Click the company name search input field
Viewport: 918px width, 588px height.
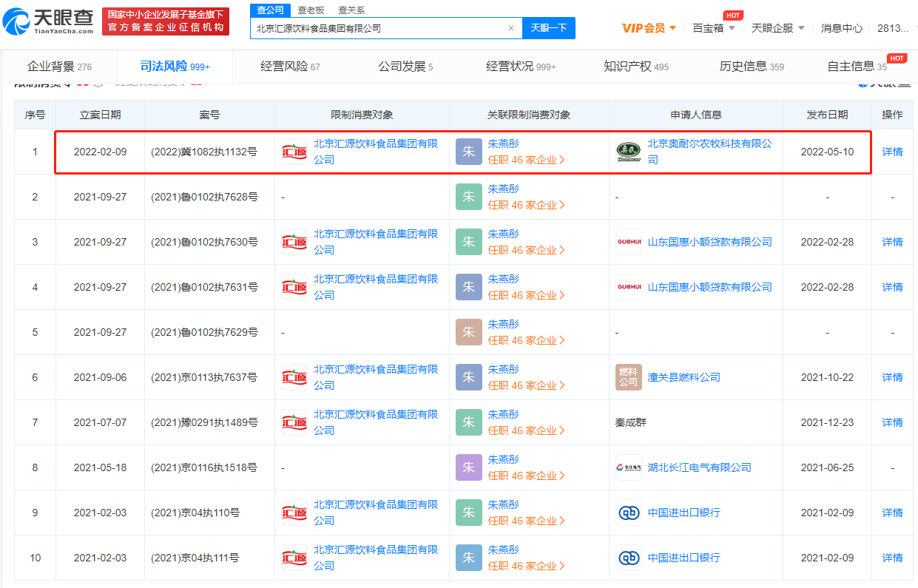click(x=377, y=28)
